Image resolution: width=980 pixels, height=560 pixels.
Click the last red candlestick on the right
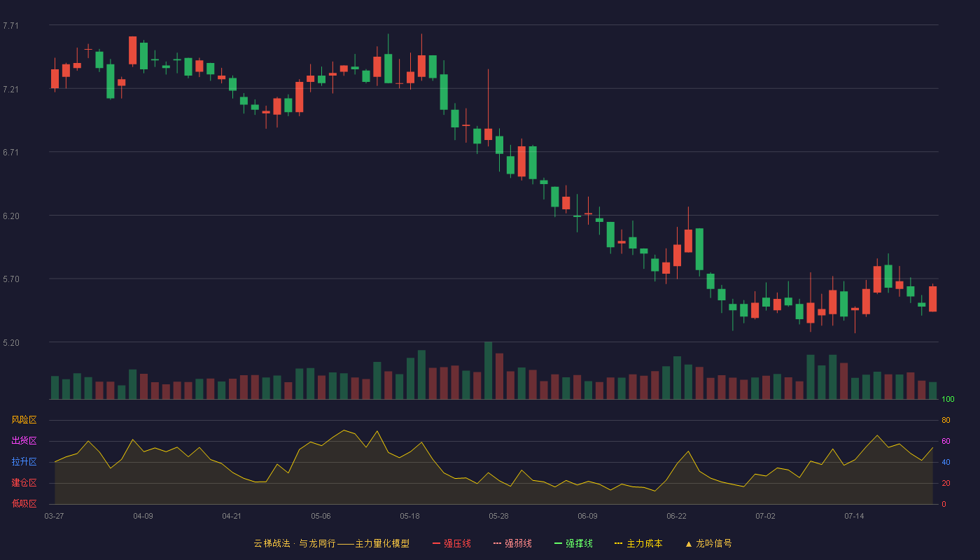(x=932, y=298)
